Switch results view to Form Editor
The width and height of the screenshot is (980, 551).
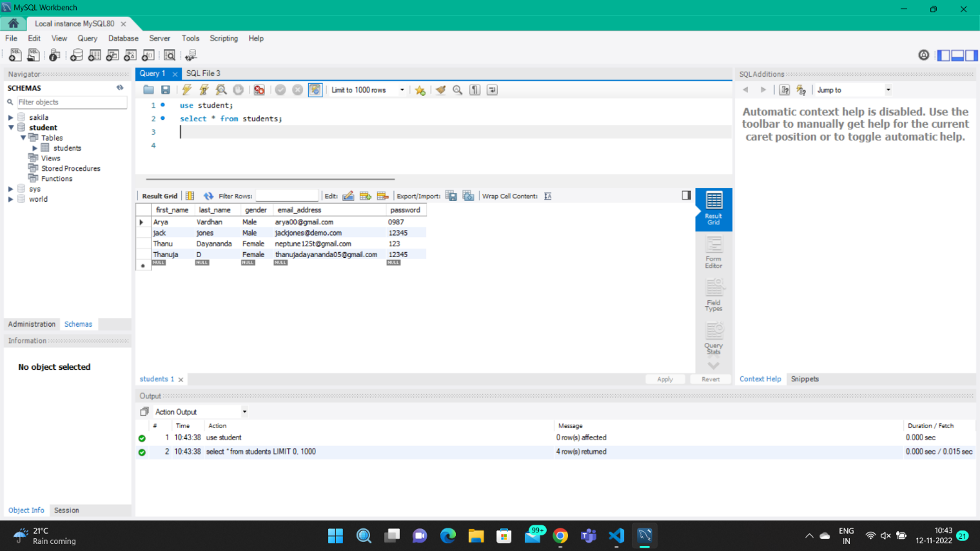coord(713,253)
